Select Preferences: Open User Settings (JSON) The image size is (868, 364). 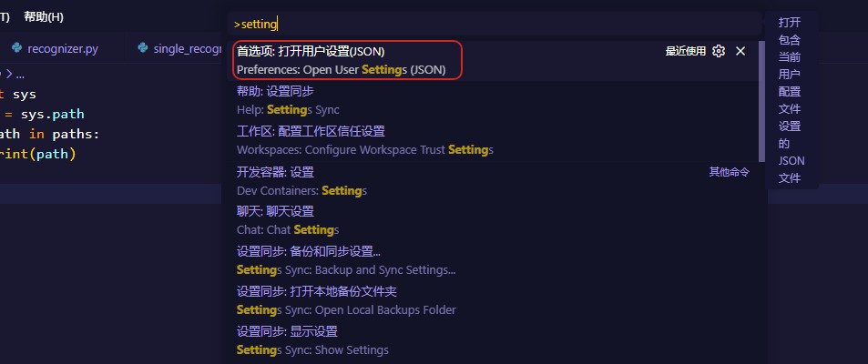point(494,60)
